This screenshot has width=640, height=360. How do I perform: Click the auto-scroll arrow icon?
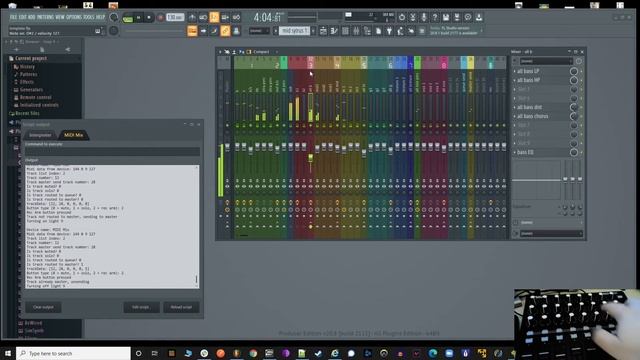tap(203, 31)
